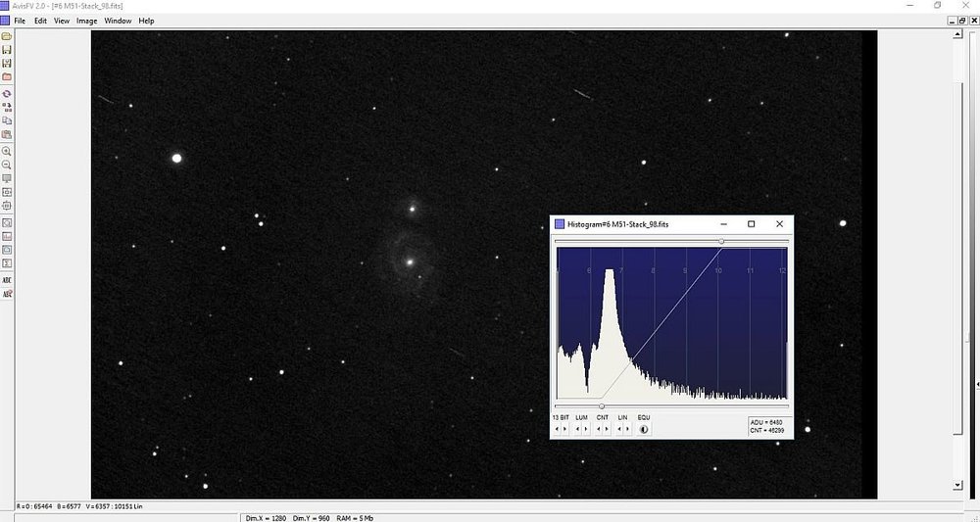The width and height of the screenshot is (980, 522).
Task: Click the Copy icon in left toolbar
Action: 7,120
